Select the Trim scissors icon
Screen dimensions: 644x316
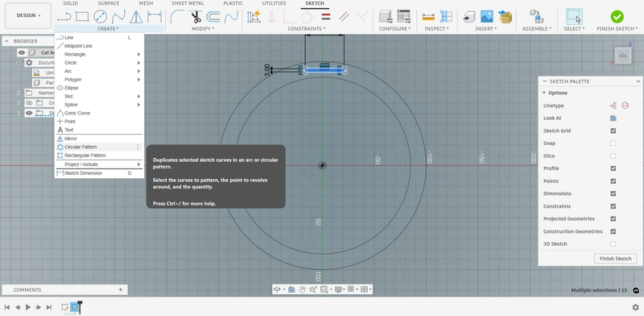pyautogui.click(x=196, y=17)
